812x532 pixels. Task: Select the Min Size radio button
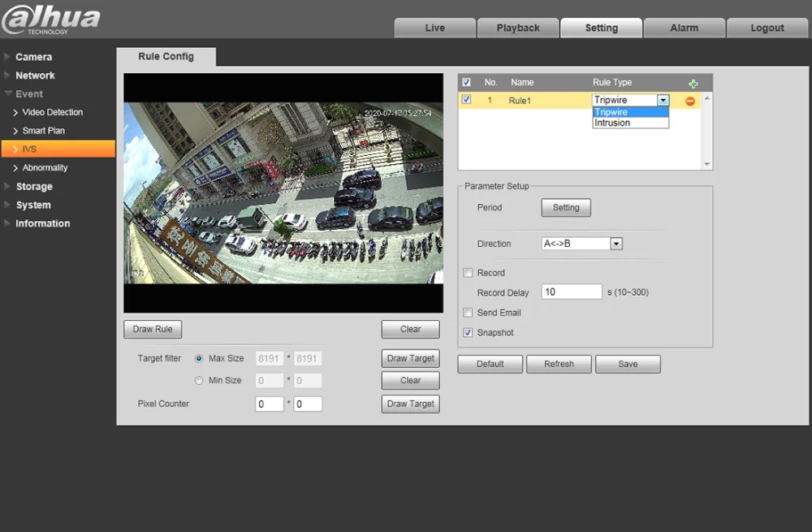click(x=199, y=380)
